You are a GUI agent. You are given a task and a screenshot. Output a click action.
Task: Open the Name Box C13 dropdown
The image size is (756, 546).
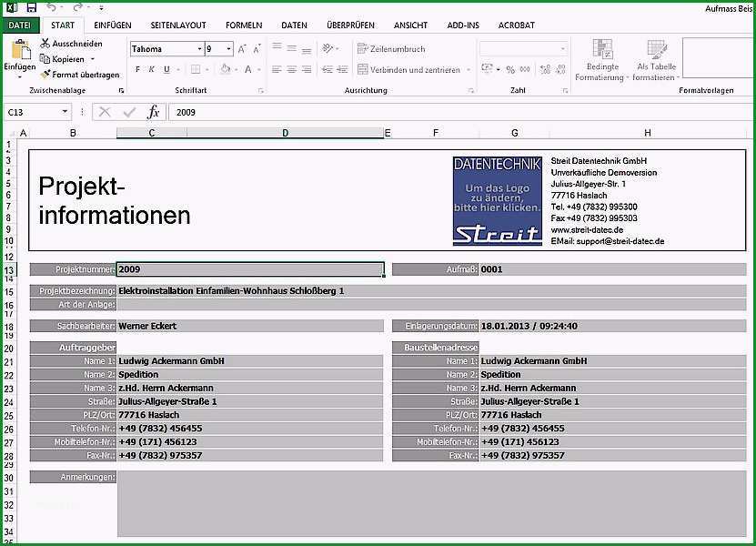(65, 112)
